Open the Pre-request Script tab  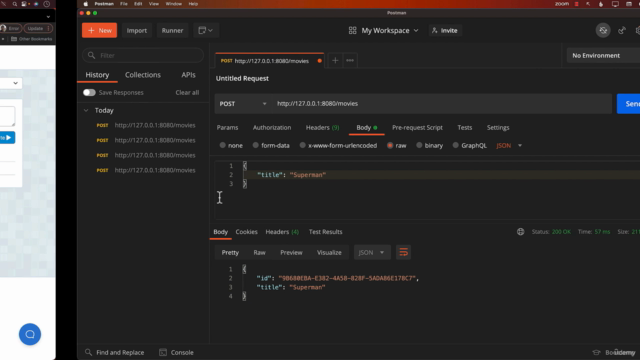click(417, 127)
